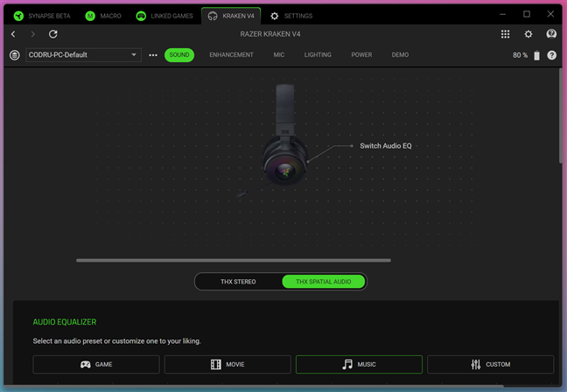The width and height of the screenshot is (567, 392).
Task: Click the forward navigation arrow
Action: pos(33,34)
